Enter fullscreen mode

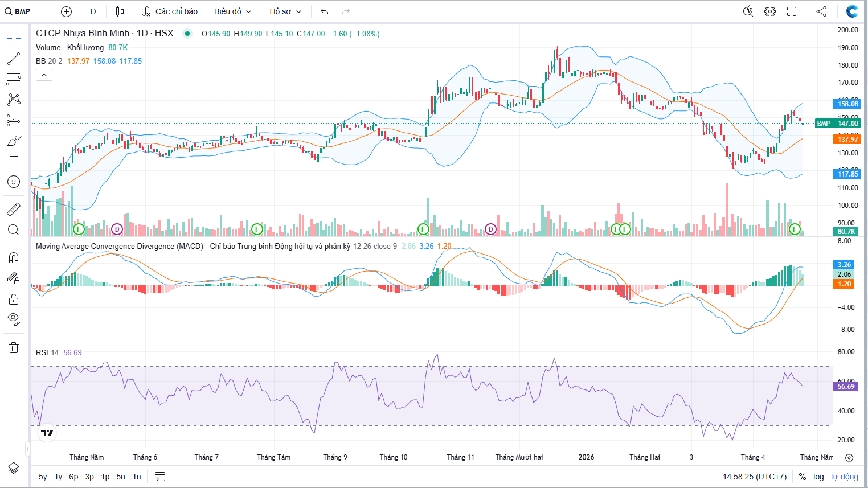point(792,11)
